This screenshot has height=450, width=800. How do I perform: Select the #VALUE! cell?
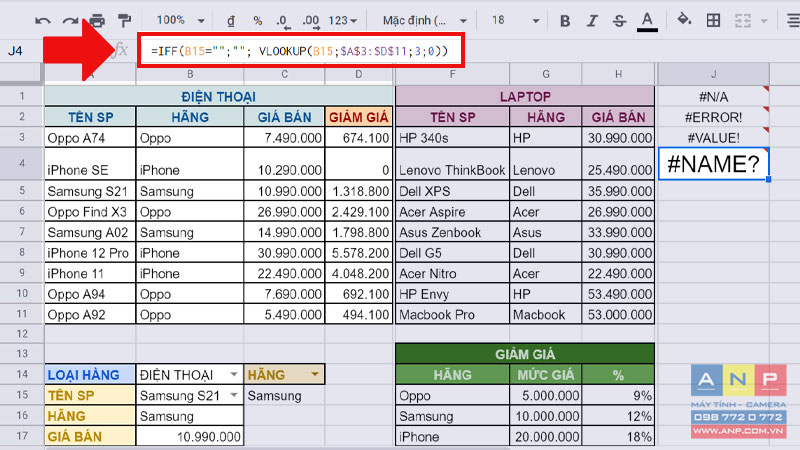pos(713,138)
